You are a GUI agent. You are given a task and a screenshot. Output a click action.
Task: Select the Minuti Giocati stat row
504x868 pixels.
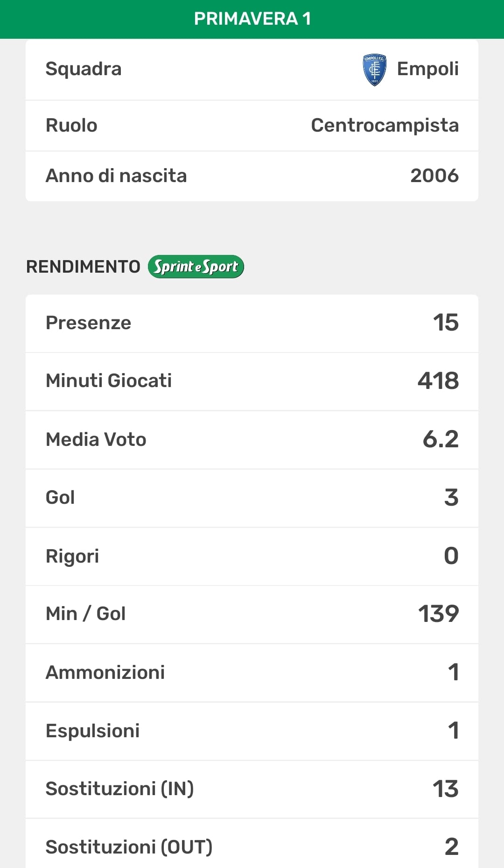tap(252, 381)
